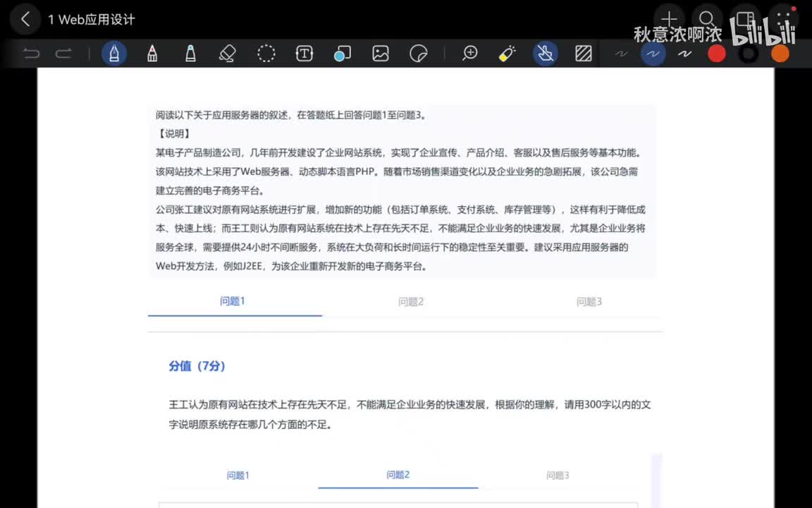Select the ballpoint pen tool

click(x=152, y=54)
